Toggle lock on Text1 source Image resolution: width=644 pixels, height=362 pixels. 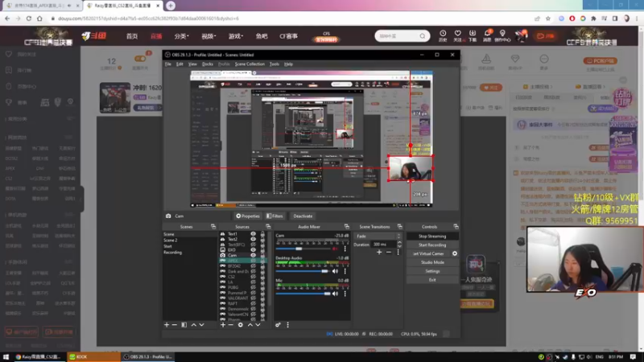click(x=262, y=234)
